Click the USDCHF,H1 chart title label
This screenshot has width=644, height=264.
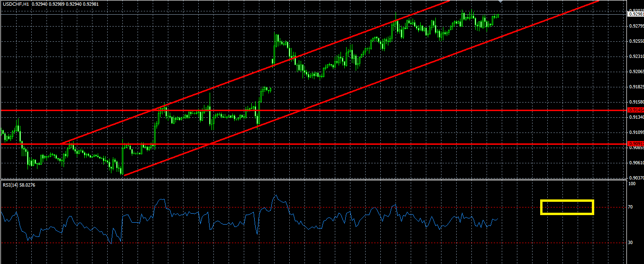click(x=16, y=3)
